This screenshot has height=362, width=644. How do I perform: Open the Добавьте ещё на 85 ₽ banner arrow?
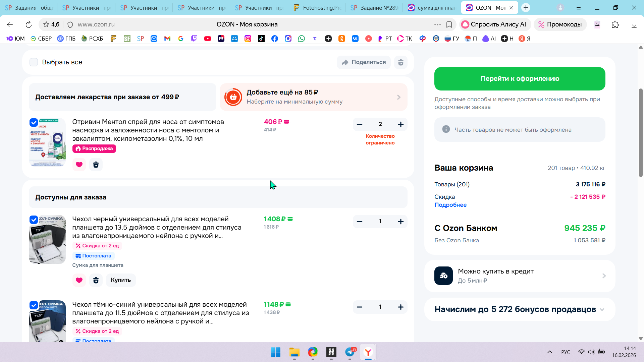point(398,97)
